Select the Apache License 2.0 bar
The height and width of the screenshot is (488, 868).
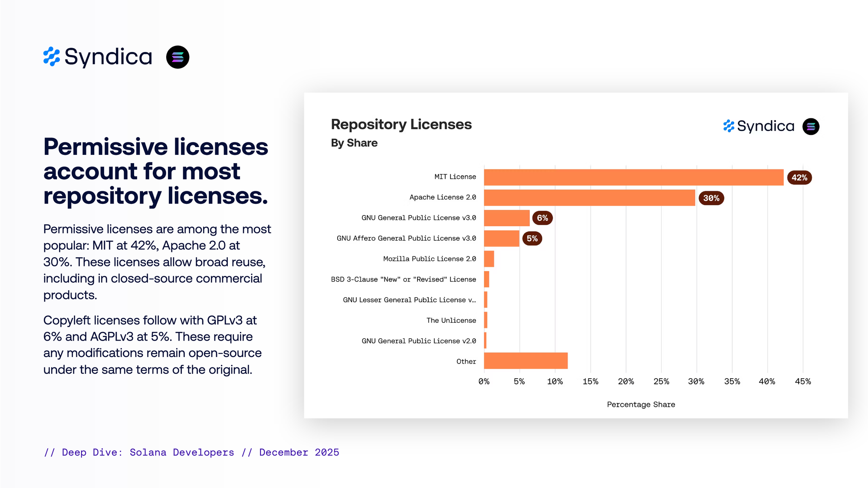point(589,198)
